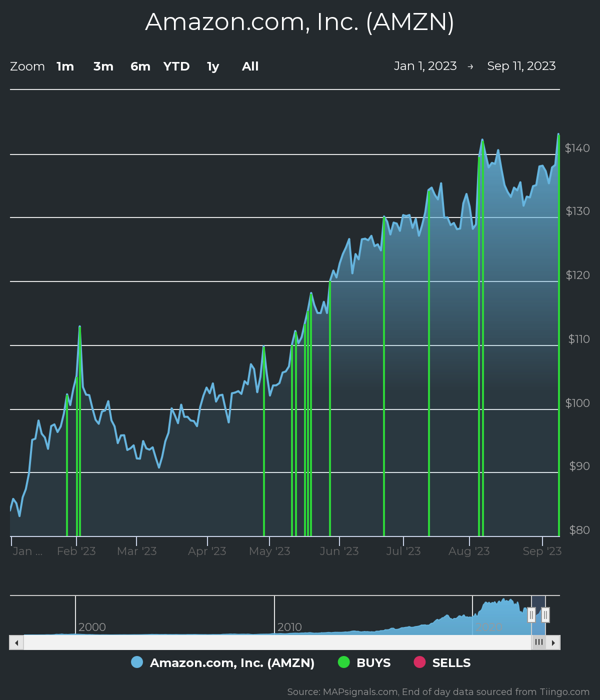Select the 1y zoom range
The height and width of the screenshot is (700, 600).
213,66
